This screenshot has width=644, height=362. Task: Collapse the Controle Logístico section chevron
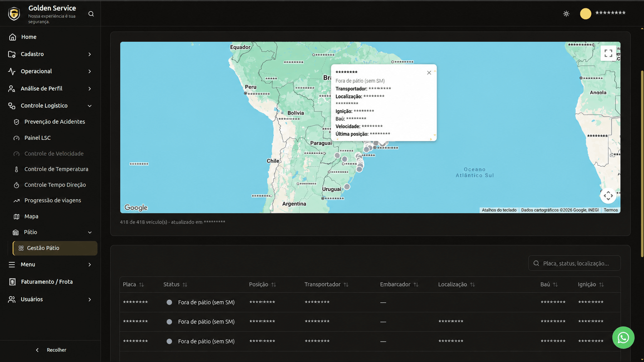coord(90,106)
